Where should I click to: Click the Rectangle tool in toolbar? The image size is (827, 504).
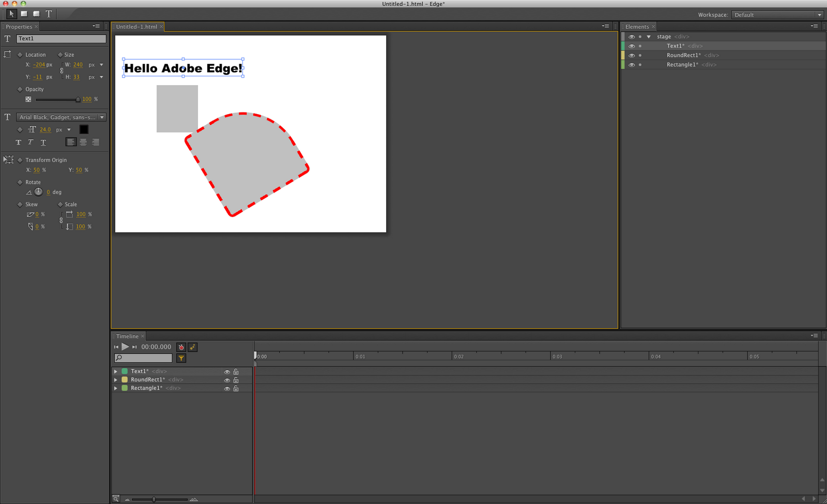[x=24, y=14]
